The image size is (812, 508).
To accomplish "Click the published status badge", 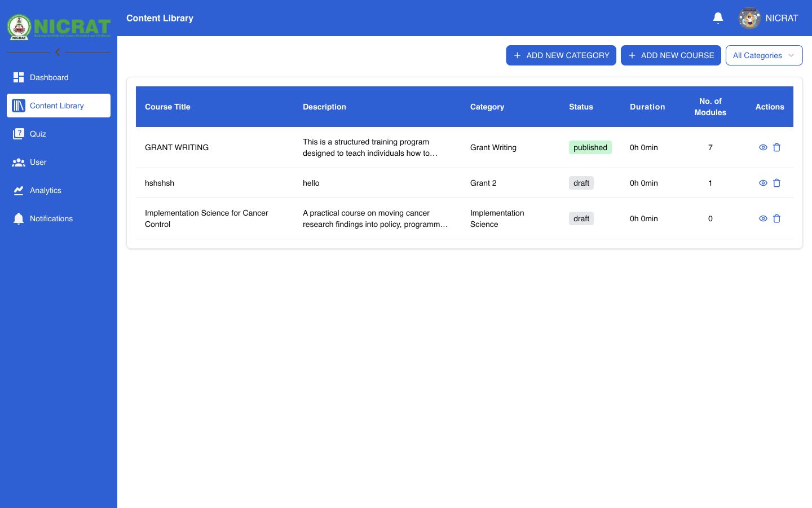I will pyautogui.click(x=590, y=147).
